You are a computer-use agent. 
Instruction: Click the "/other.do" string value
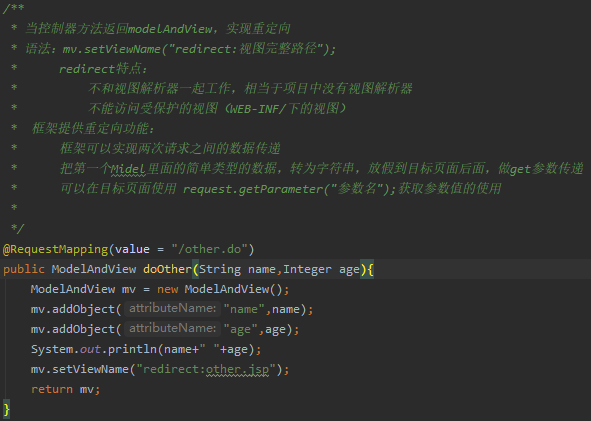(x=209, y=250)
